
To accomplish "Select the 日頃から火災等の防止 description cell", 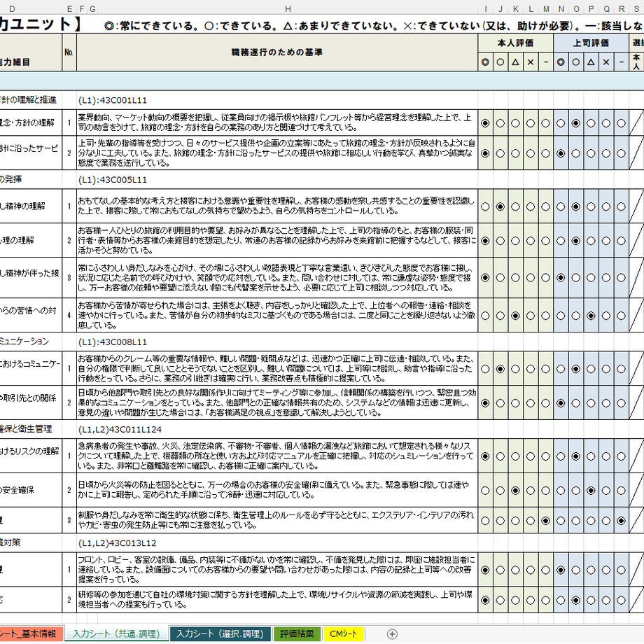I will tap(276, 490).
